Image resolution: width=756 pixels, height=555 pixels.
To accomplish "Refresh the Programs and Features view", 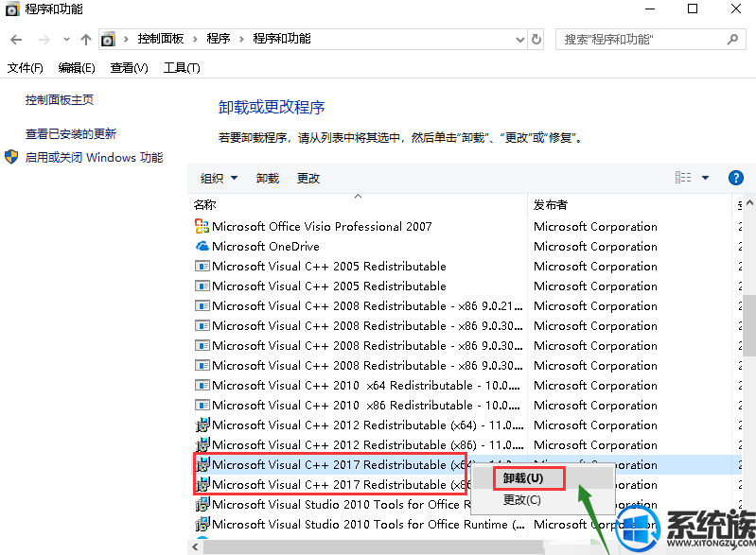I will pyautogui.click(x=536, y=40).
